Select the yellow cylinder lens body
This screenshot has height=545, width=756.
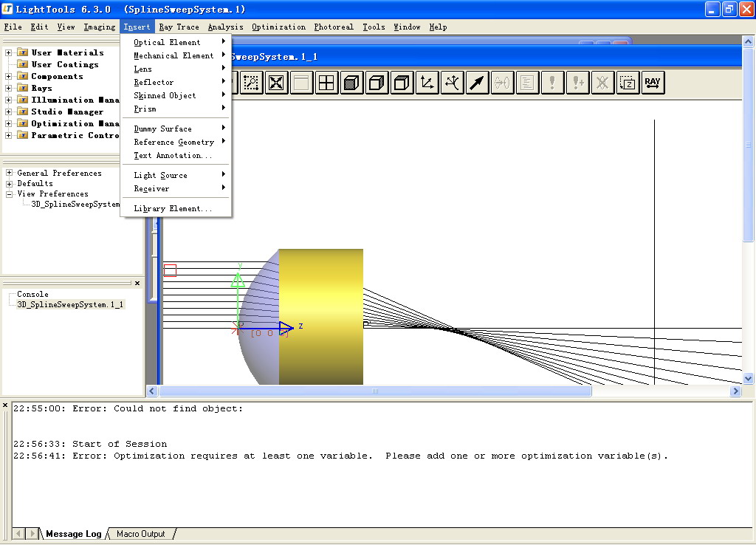click(x=320, y=316)
